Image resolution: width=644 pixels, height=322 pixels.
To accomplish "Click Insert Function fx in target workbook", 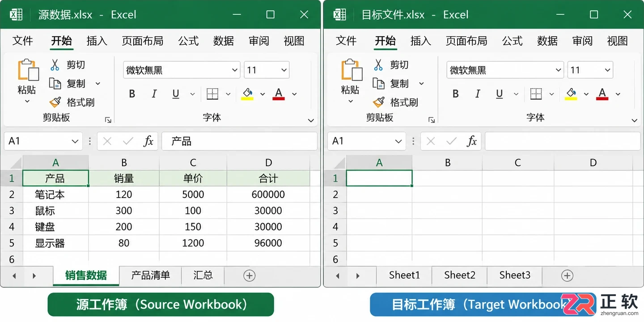I will coord(472,141).
